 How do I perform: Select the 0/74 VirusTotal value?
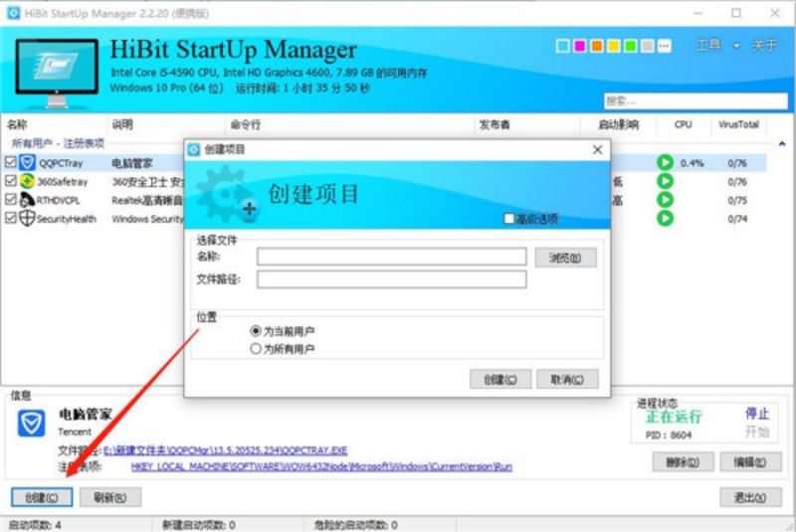[737, 219]
